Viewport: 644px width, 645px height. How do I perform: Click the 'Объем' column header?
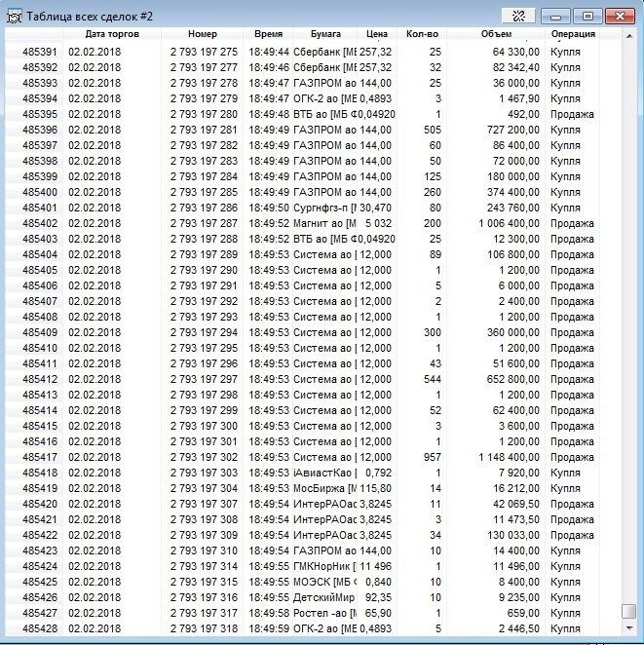pos(496,34)
